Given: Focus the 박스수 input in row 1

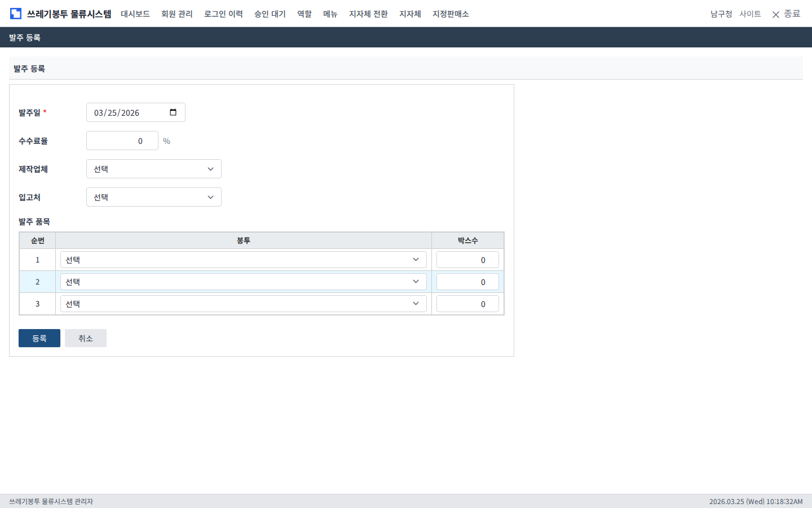Looking at the screenshot, I should (467, 260).
